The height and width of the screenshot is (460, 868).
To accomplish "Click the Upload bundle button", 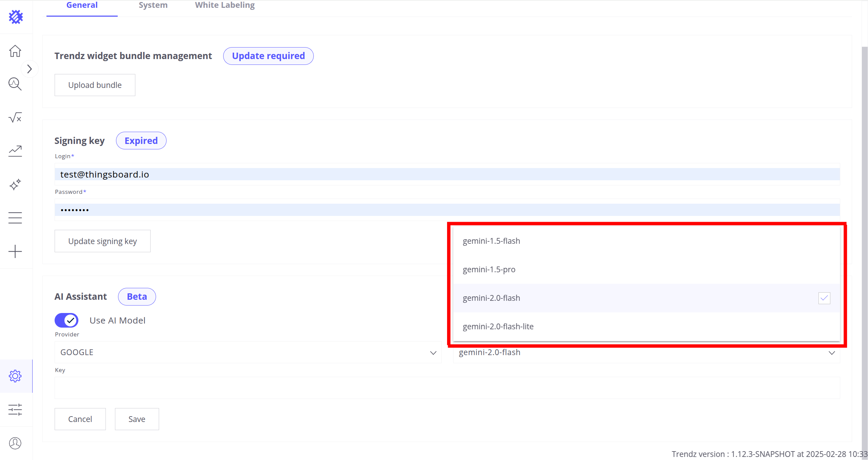I will (x=95, y=85).
